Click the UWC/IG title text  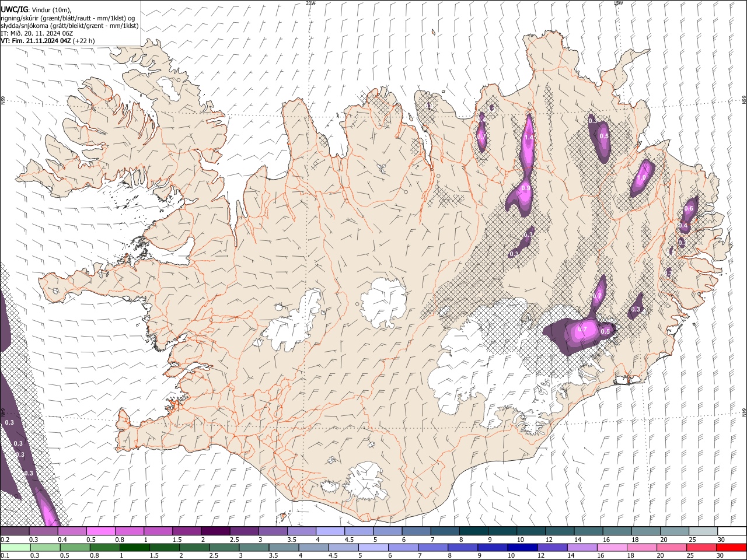(13, 9)
